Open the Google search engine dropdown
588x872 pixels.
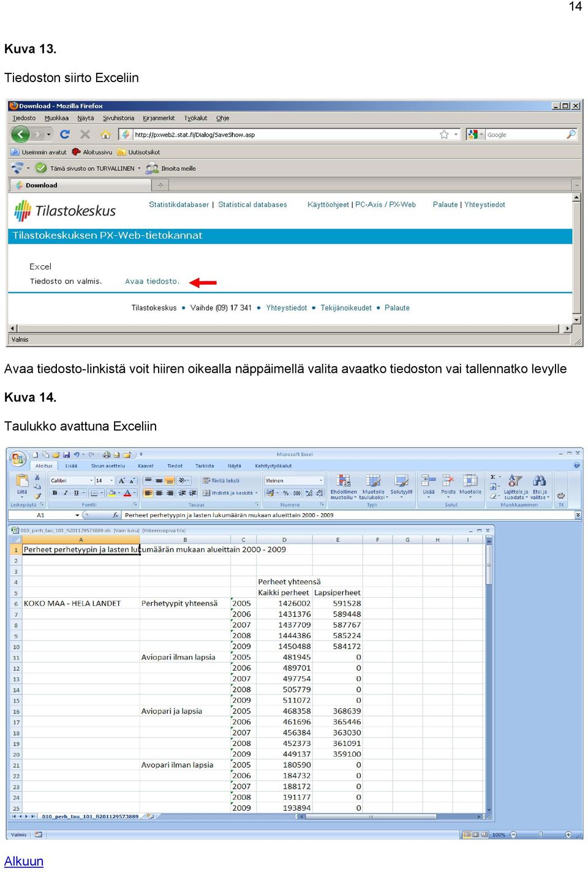tap(482, 135)
